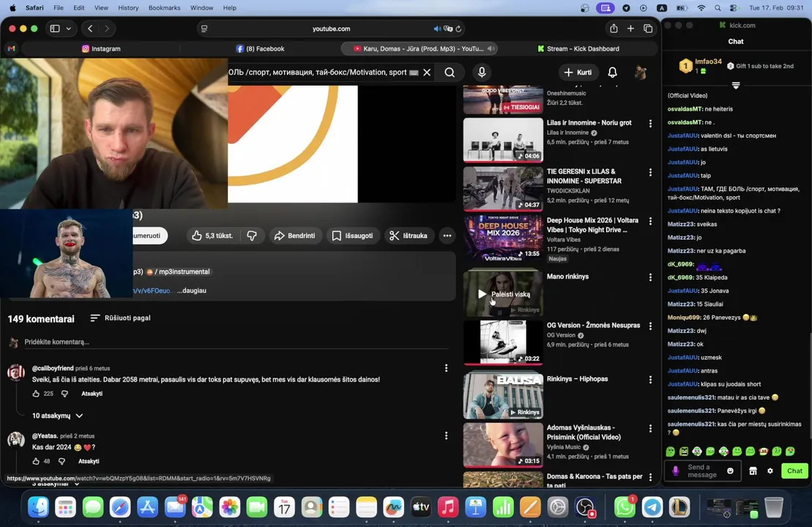This screenshot has height=527, width=812.
Task: Open TIE GERESNI x LILAS SUPERSTAR thumbnail
Action: (x=503, y=188)
